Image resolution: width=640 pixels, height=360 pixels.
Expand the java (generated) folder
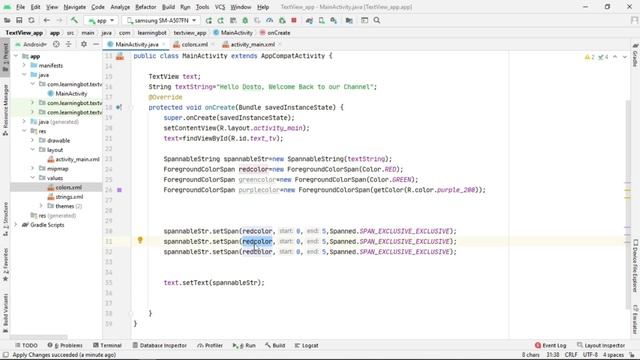(x=24, y=122)
